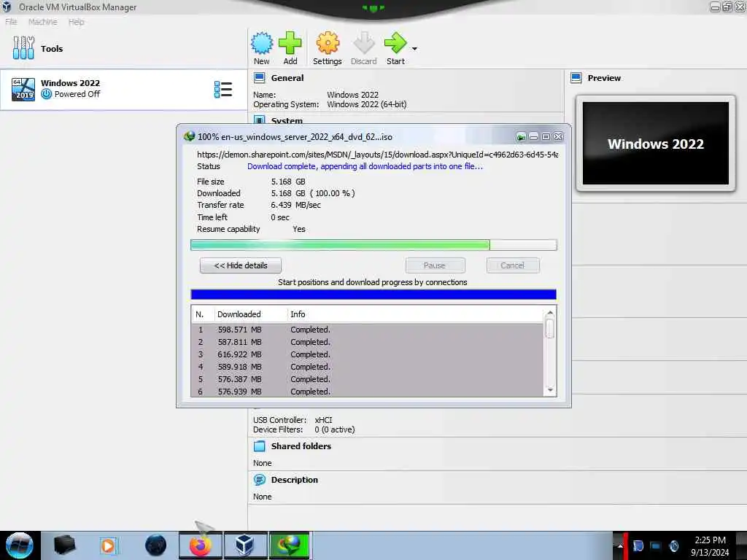Image resolution: width=747 pixels, height=560 pixels.
Task: Click the New virtual machine icon
Action: tap(262, 43)
